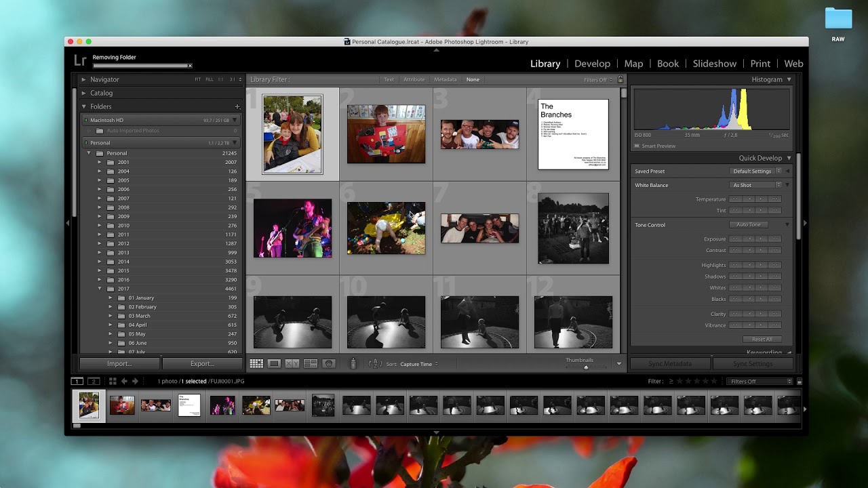Decrease Vibrance by large step

tap(735, 325)
